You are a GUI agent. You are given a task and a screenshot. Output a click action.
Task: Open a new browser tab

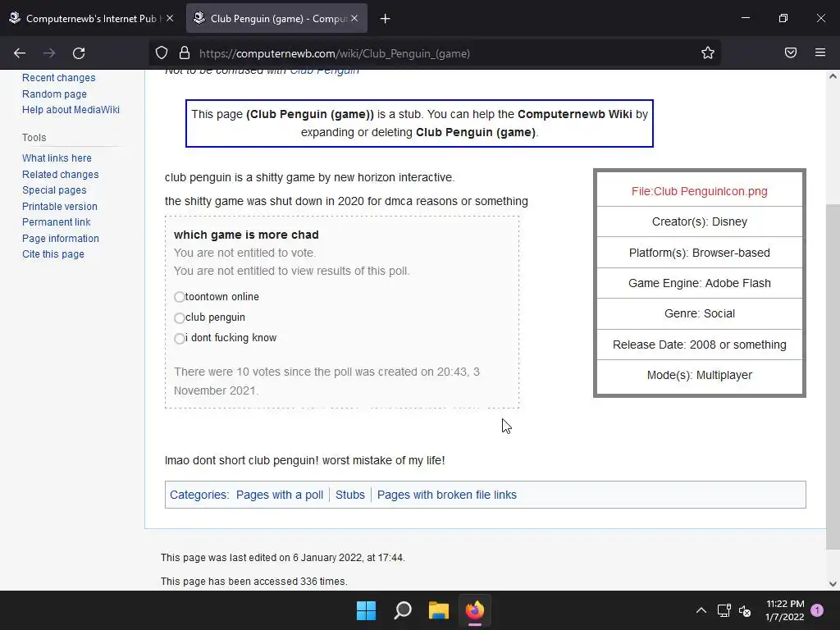[x=386, y=19]
